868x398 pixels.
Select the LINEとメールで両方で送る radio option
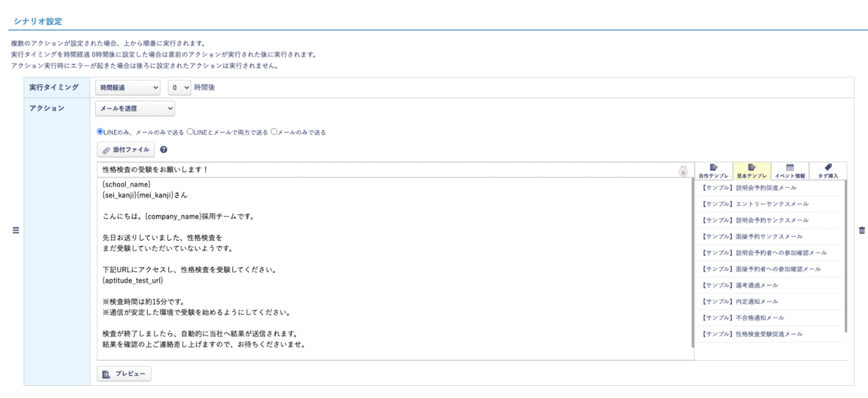coord(190,132)
